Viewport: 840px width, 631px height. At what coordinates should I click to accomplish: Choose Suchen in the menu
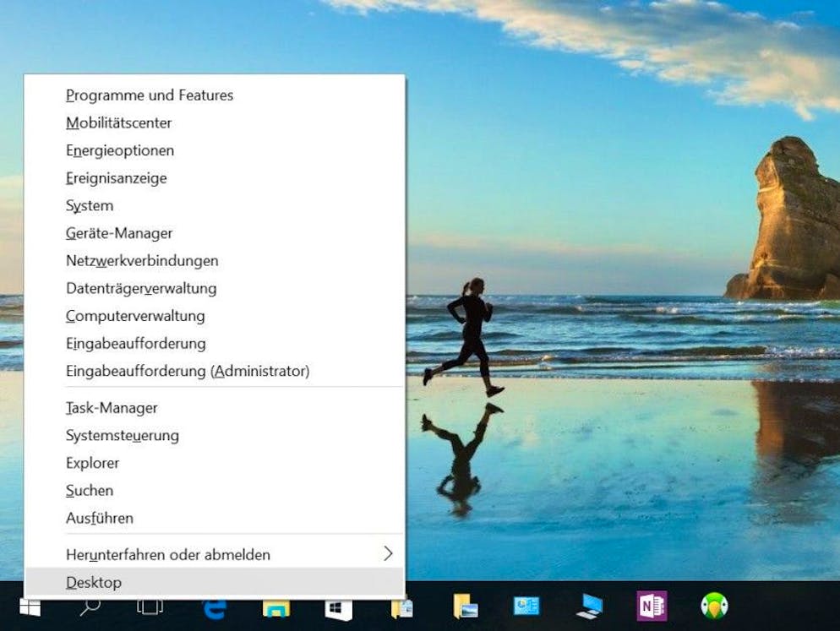coord(215,491)
